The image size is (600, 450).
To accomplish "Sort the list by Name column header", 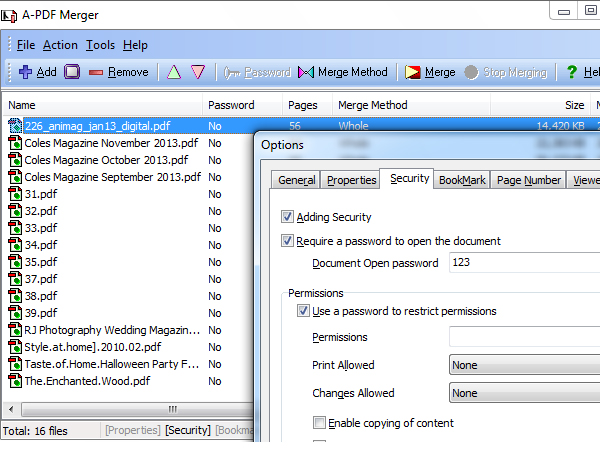I will click(x=103, y=105).
